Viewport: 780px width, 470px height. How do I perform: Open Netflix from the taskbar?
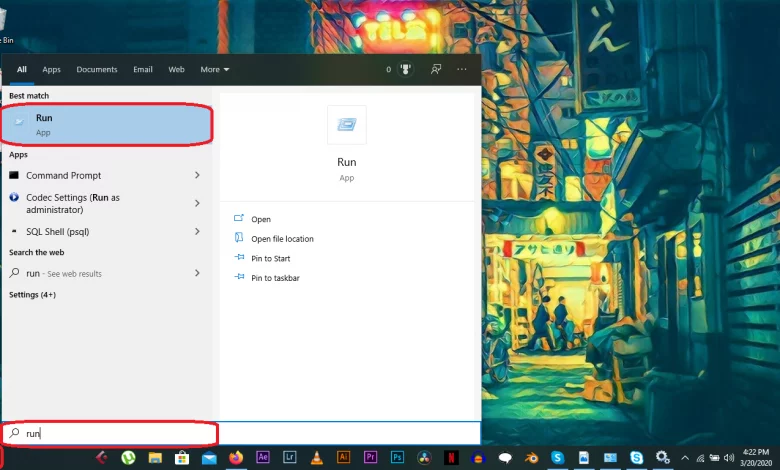(451, 457)
